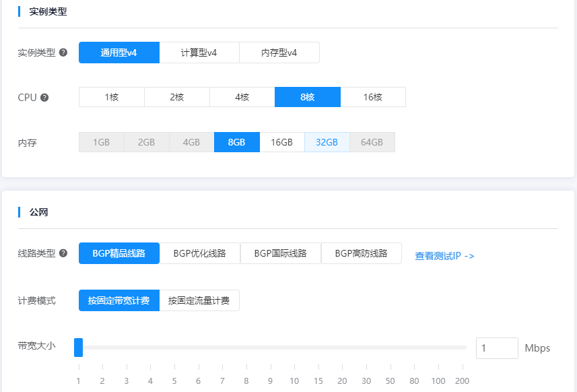Open 查看测试IP link
577x392 pixels.
(444, 256)
